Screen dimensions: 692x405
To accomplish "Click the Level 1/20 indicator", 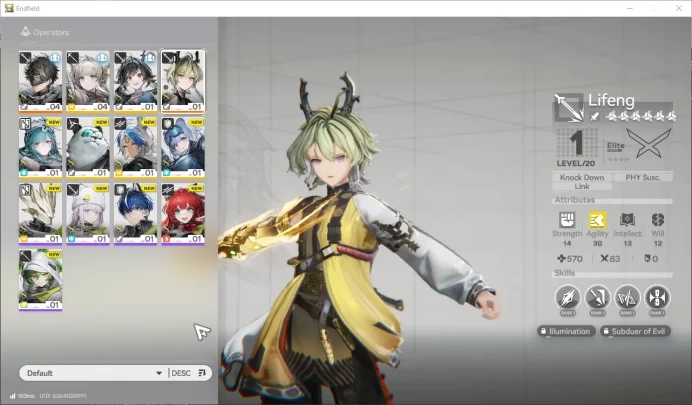I will coord(576,148).
